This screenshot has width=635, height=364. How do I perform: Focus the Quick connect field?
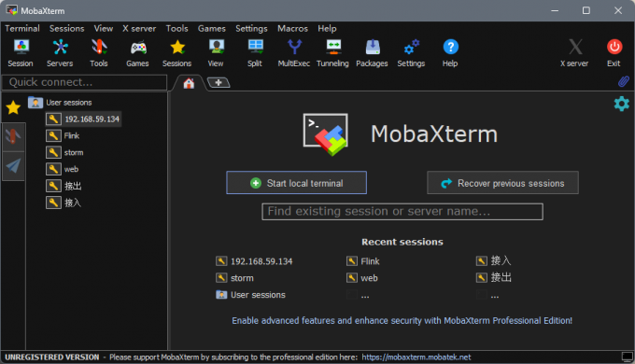[85, 82]
